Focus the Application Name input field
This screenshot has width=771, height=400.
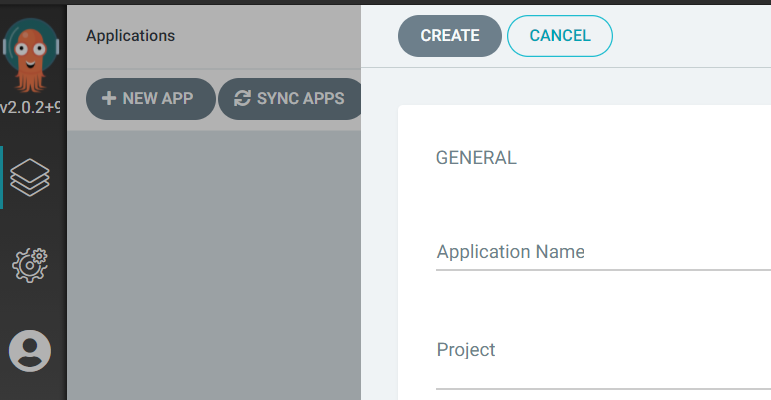tap(603, 252)
